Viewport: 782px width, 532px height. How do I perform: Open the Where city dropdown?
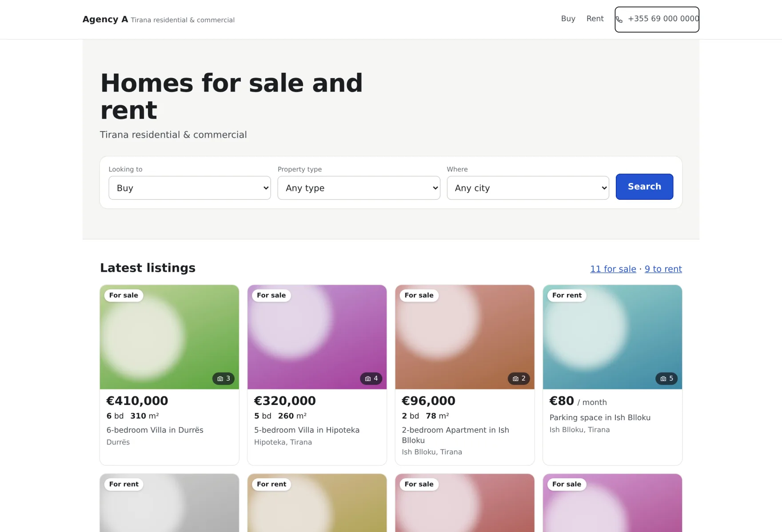tap(528, 188)
